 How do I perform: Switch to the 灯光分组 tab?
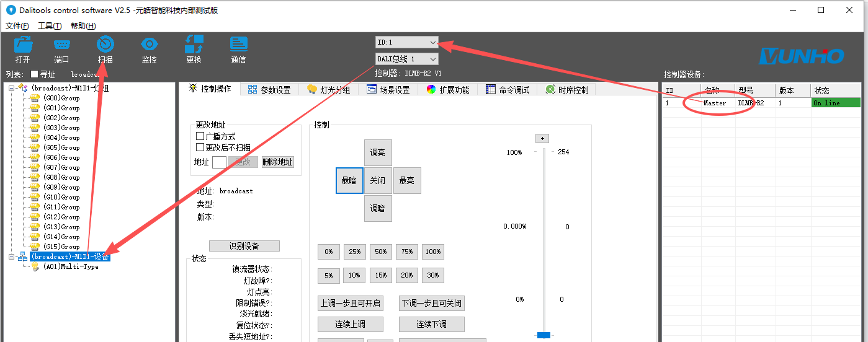(x=329, y=90)
